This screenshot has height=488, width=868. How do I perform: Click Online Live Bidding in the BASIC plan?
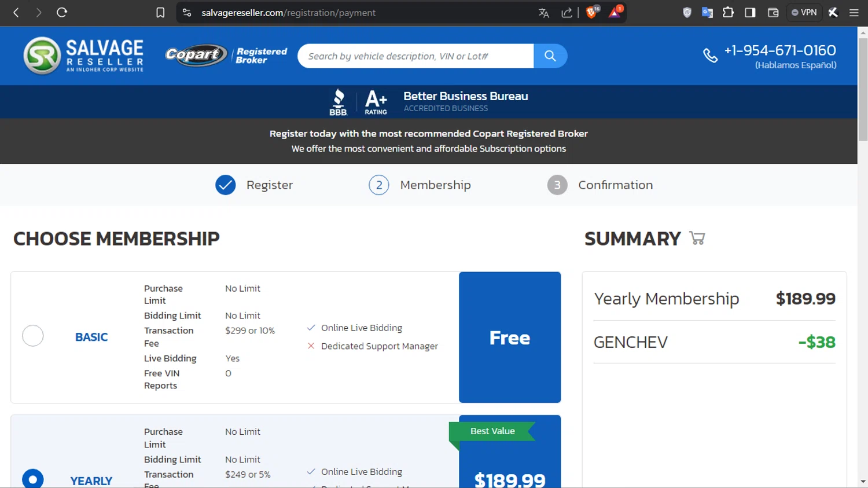(x=362, y=328)
